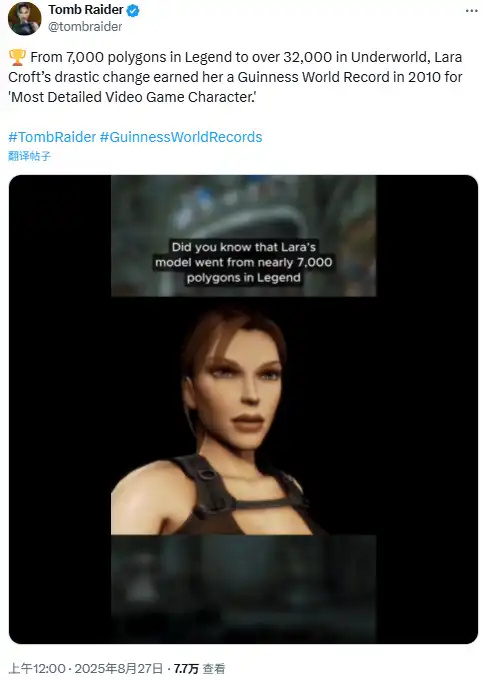Open the Tomb Raider profile avatar
Image resolution: width=485 pixels, height=680 pixels.
[25, 18]
